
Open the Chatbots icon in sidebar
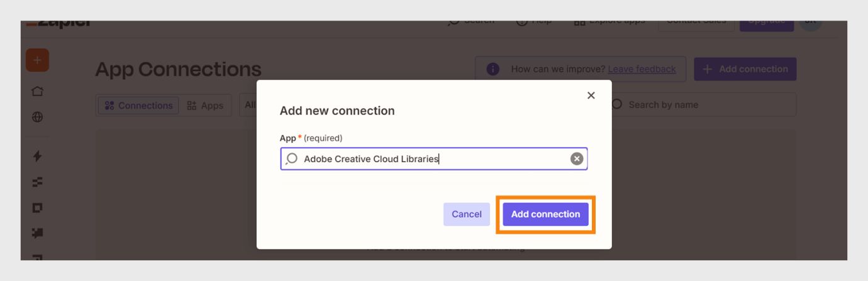point(37,233)
